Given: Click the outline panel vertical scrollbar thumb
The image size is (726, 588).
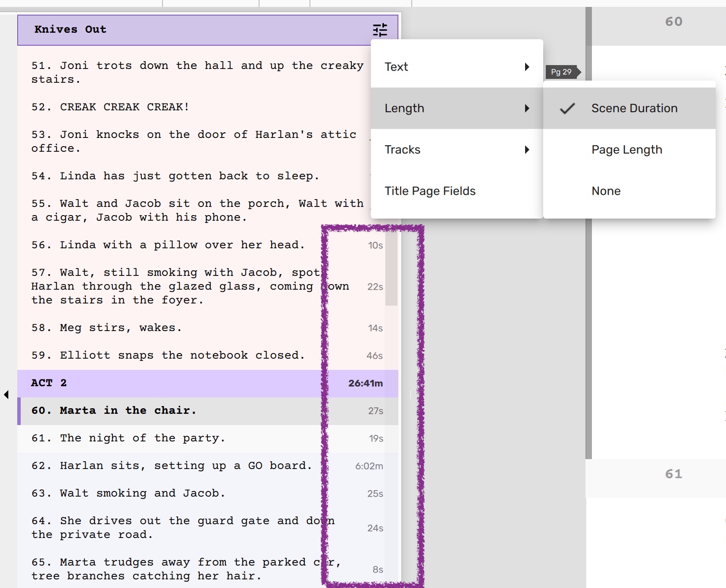Looking at the screenshot, I should (391, 267).
